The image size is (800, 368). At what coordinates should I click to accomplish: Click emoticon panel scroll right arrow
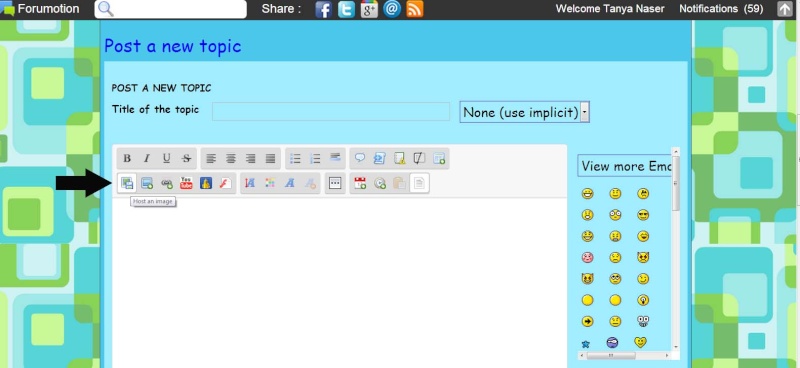tap(667, 355)
